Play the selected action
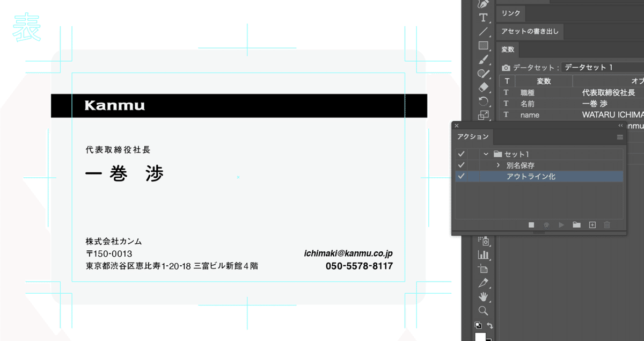The height and width of the screenshot is (341, 644). coord(561,225)
